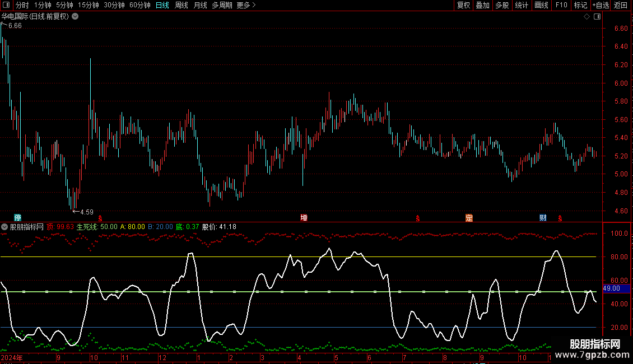Click the diamond icon above the price axis
Viewport: 633px width, 364px height.
coord(587,17)
